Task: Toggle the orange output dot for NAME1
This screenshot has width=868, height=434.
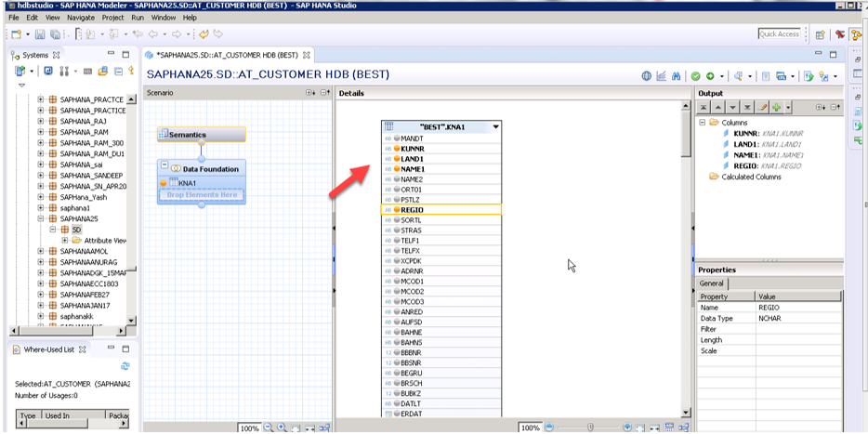Action: 397,169
